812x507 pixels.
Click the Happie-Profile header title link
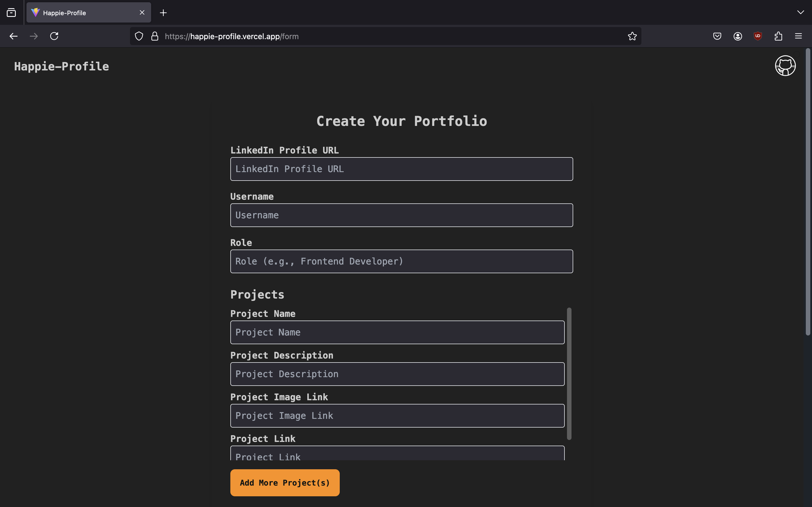(62, 66)
